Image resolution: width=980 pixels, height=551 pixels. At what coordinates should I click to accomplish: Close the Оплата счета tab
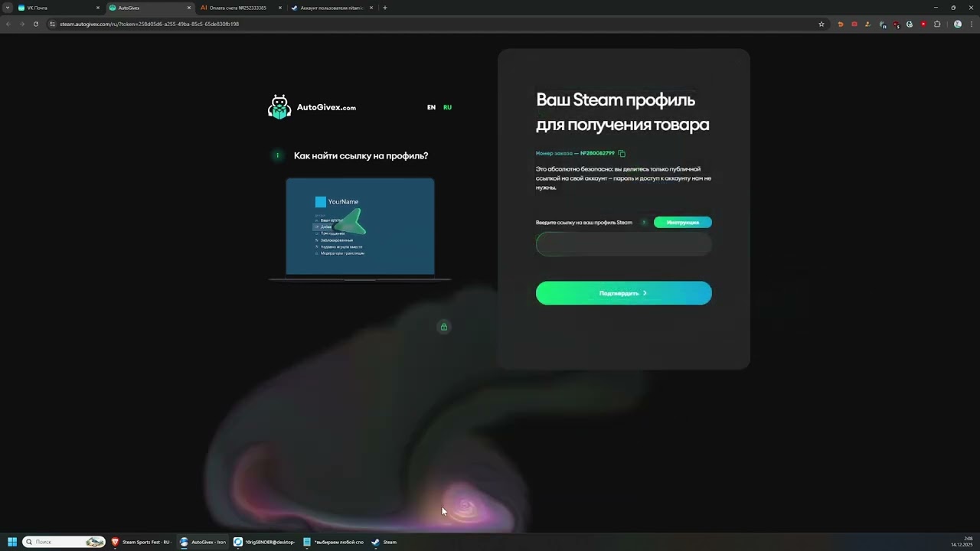click(280, 8)
